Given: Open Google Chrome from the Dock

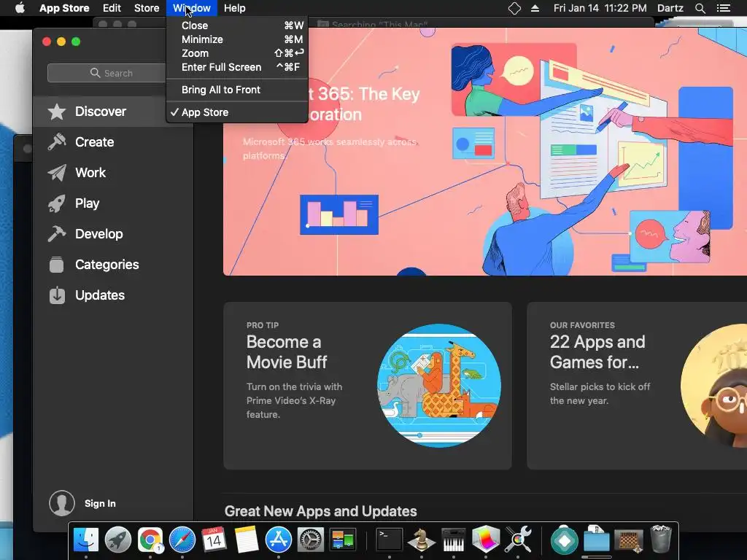Looking at the screenshot, I should [x=150, y=540].
